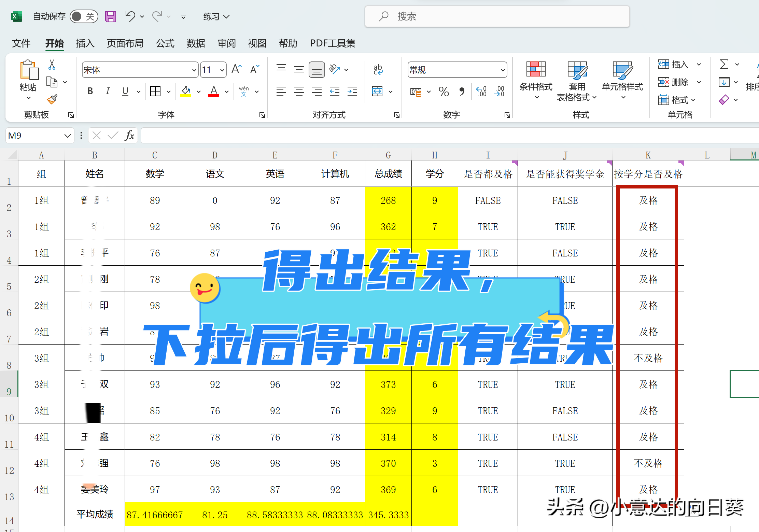The height and width of the screenshot is (532, 759).
Task: Open the 文件 menu
Action: tap(21, 43)
